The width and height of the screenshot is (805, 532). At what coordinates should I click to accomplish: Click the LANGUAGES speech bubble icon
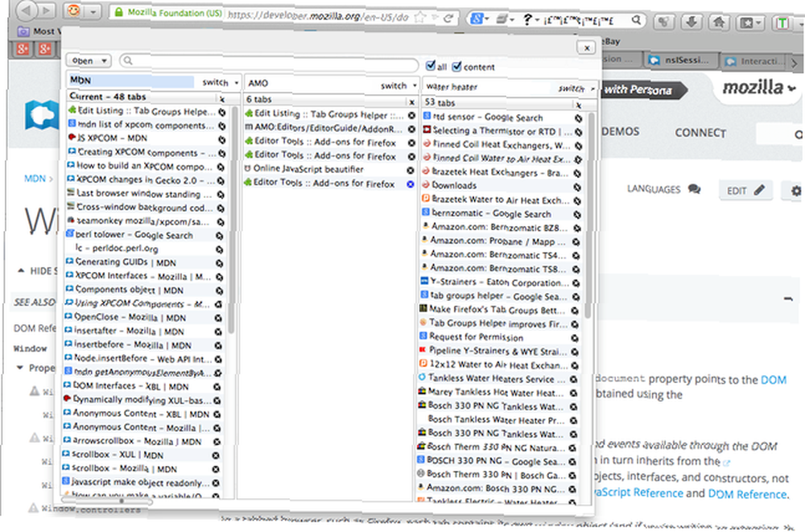[694, 189]
